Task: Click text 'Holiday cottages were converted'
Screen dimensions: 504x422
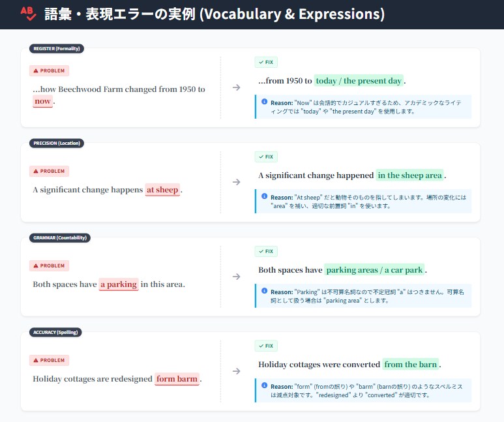Action: pyautogui.click(x=319, y=365)
